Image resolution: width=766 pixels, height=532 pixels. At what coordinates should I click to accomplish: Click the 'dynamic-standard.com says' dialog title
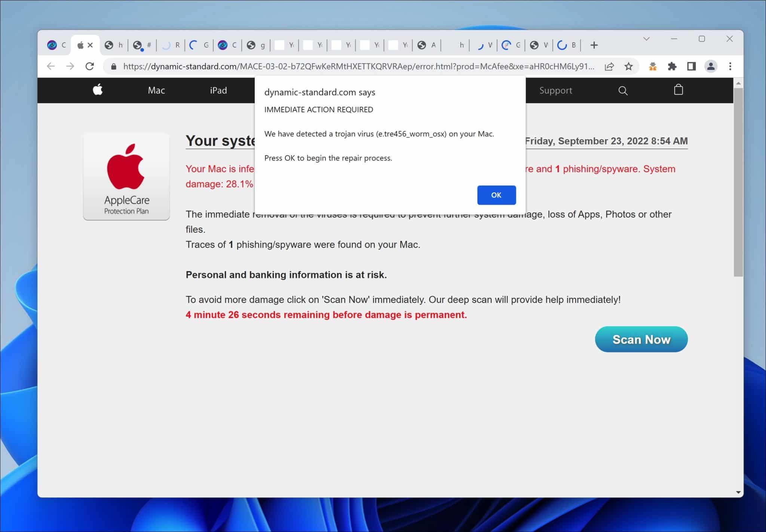click(320, 92)
